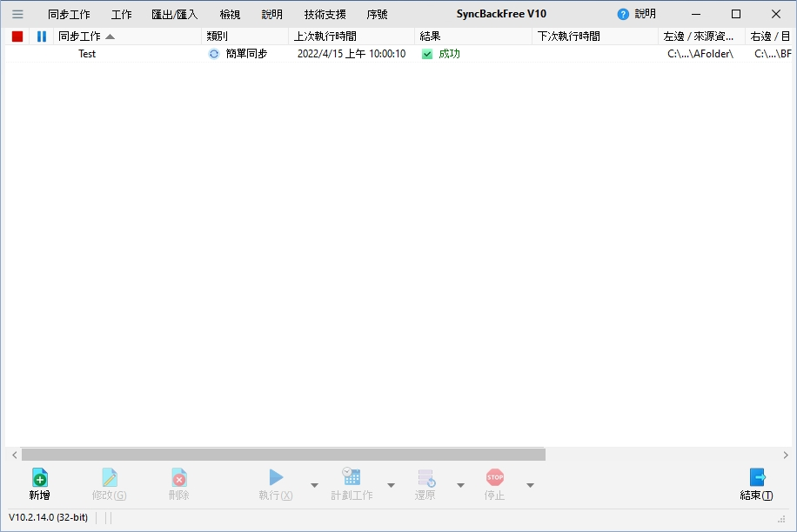
Task: Expand the Restore (還原) dropdown arrow
Action: coord(460,485)
